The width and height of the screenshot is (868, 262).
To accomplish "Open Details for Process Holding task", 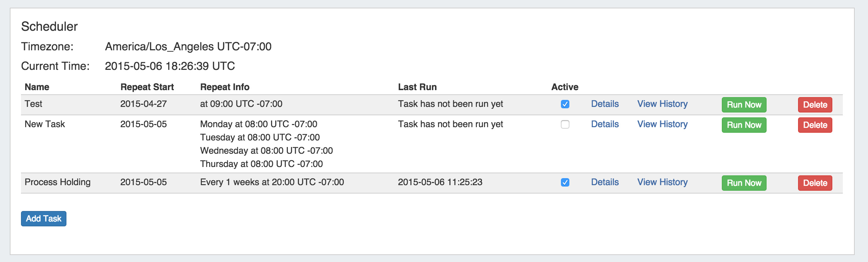I will 605,182.
